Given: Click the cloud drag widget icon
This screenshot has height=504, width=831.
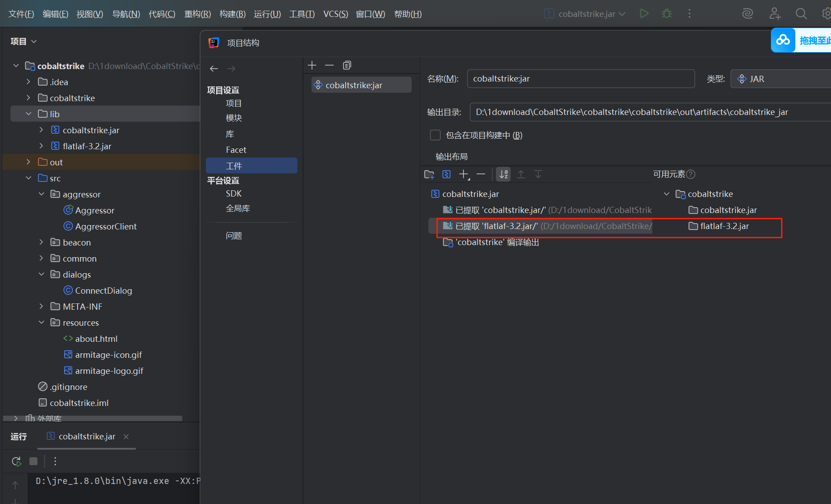Looking at the screenshot, I should (783, 40).
